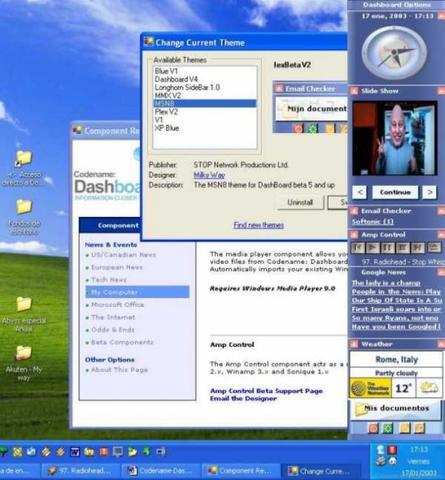Screen dimensions: 445x480
Task: Open Odds & Ends component category
Action: coord(113,330)
